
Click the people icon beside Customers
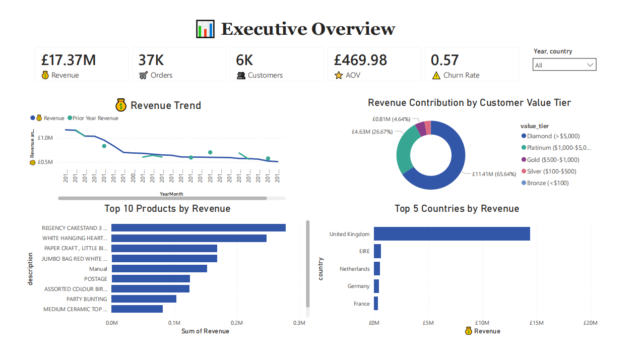[241, 75]
